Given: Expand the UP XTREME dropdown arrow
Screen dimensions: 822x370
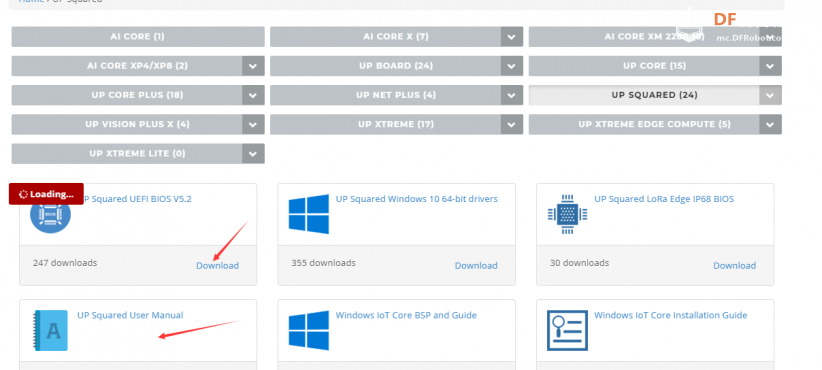Looking at the screenshot, I should [512, 125].
